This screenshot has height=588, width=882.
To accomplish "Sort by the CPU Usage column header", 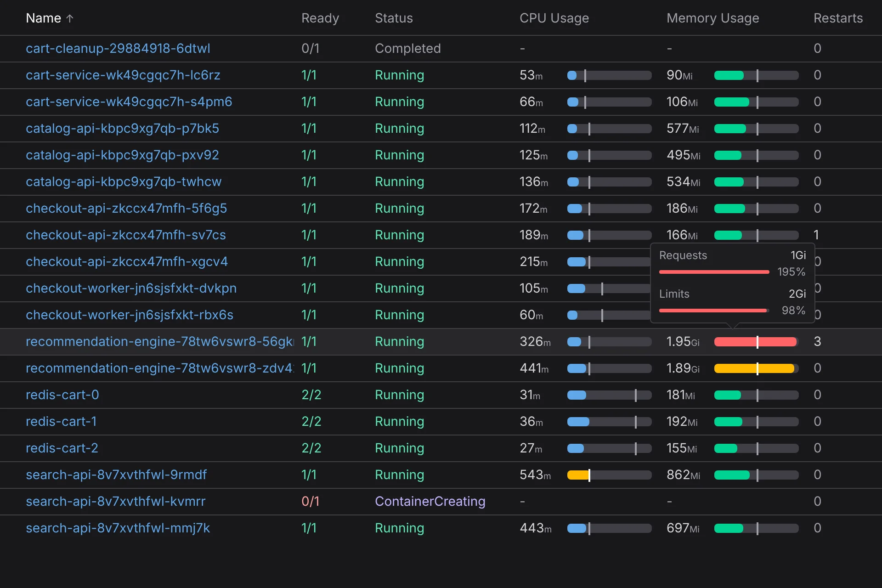I will (554, 18).
